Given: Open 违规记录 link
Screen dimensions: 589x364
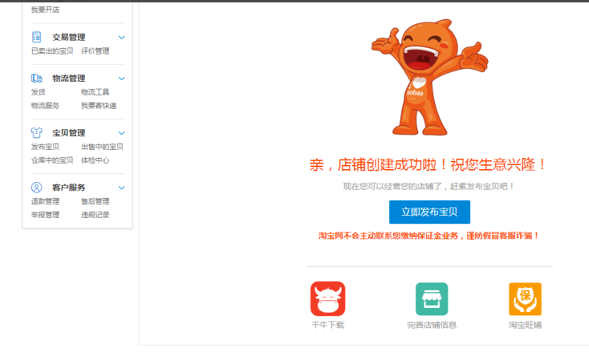Looking at the screenshot, I should point(95,215).
